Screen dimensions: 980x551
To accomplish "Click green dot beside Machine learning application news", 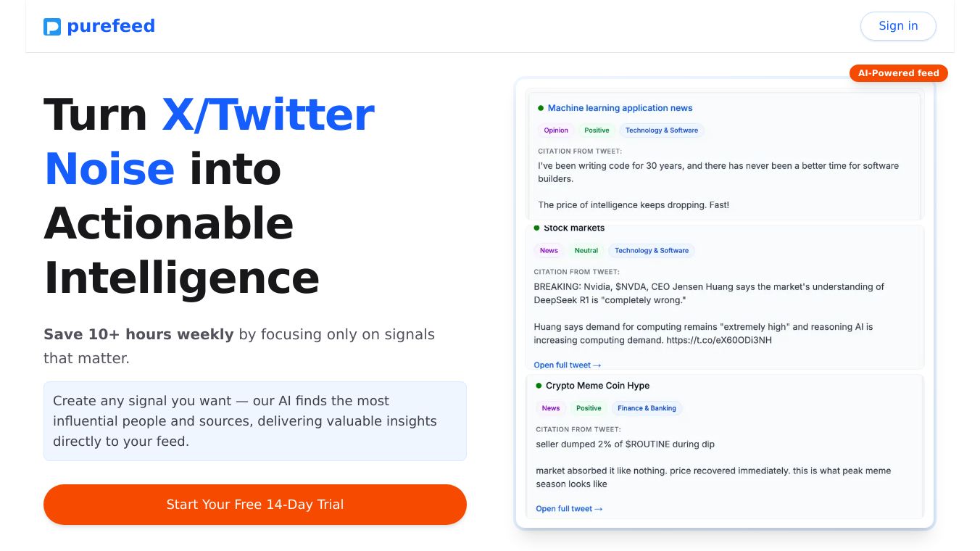I will [x=541, y=108].
